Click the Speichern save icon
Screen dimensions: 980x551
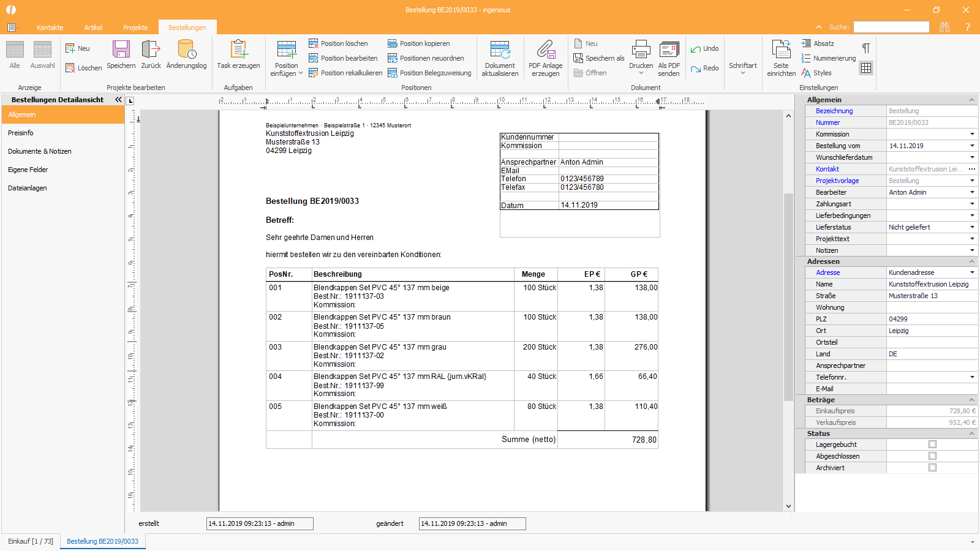[121, 50]
